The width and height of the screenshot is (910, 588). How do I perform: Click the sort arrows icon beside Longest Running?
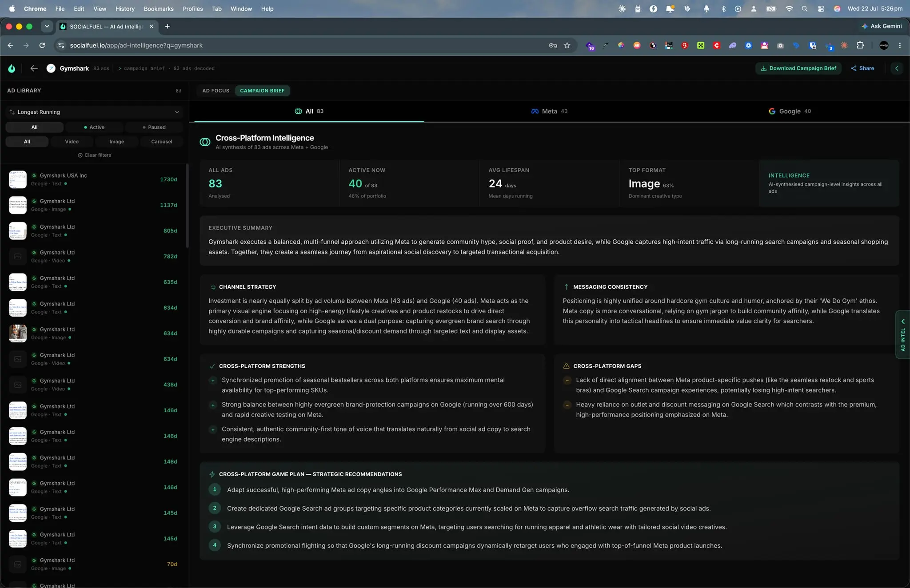click(12, 112)
